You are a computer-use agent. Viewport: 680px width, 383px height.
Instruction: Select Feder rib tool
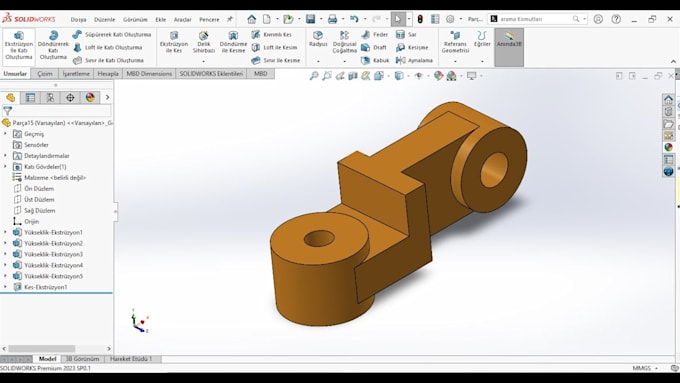point(375,34)
